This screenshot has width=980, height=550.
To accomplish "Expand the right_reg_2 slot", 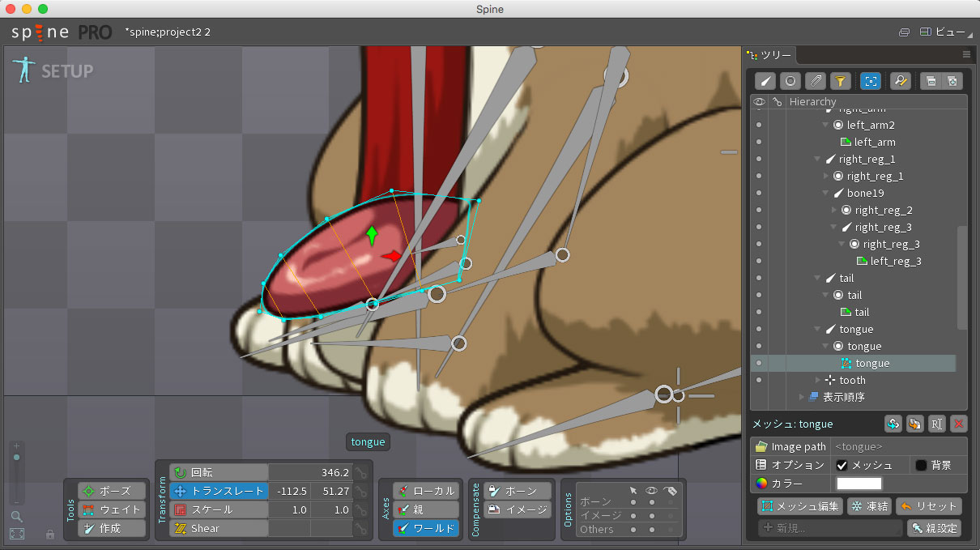I will click(834, 210).
